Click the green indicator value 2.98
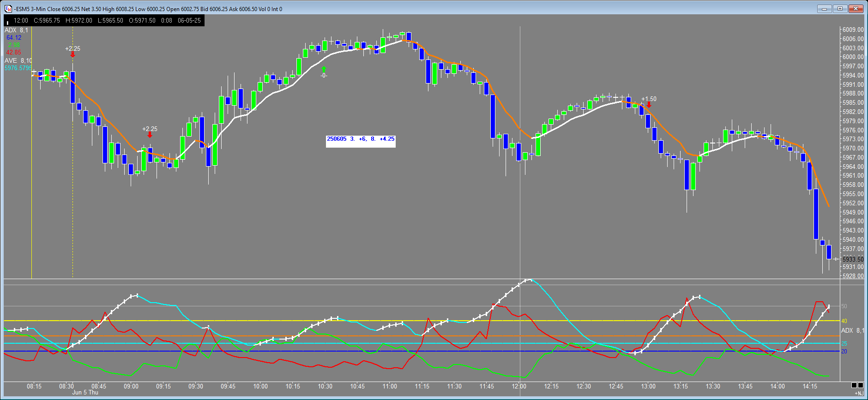The image size is (868, 400). pyautogui.click(x=14, y=45)
